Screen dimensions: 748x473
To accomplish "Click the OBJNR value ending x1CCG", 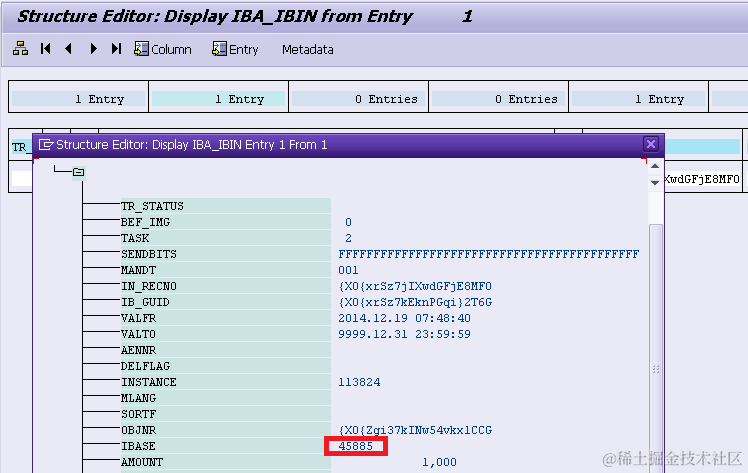I will click(415, 430).
